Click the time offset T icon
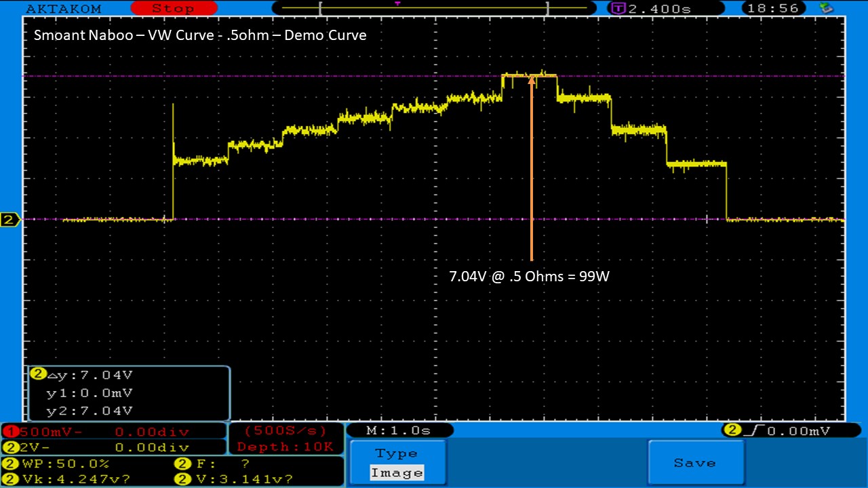 pyautogui.click(x=617, y=9)
